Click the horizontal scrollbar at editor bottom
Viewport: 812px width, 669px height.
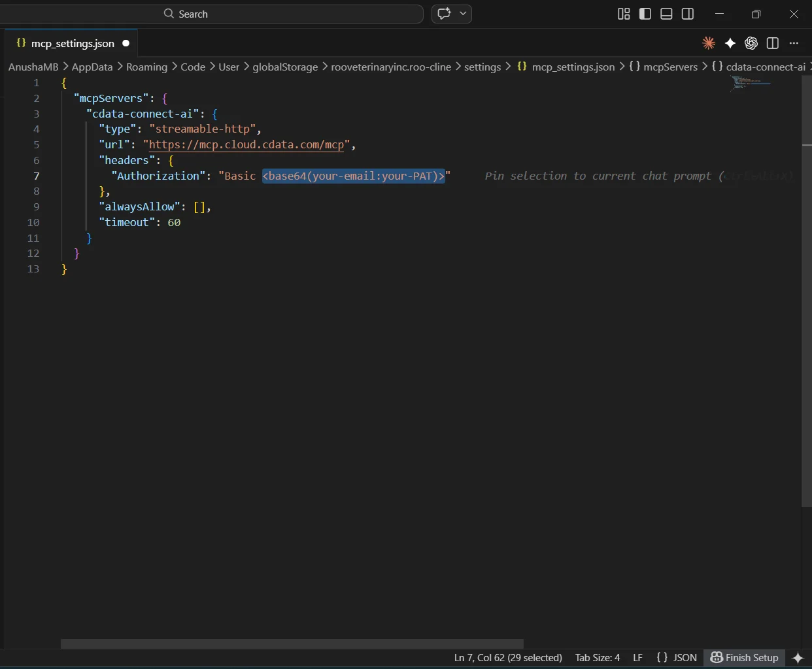pyautogui.click(x=292, y=644)
